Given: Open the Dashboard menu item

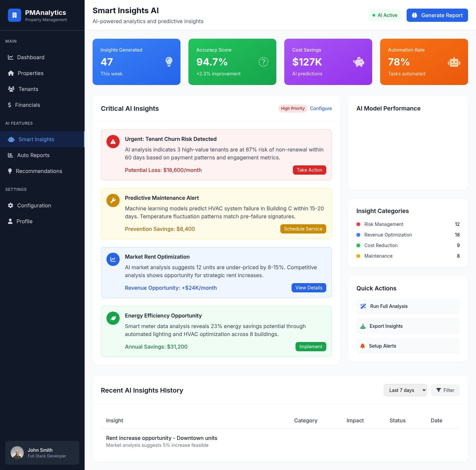Looking at the screenshot, I should [42, 57].
